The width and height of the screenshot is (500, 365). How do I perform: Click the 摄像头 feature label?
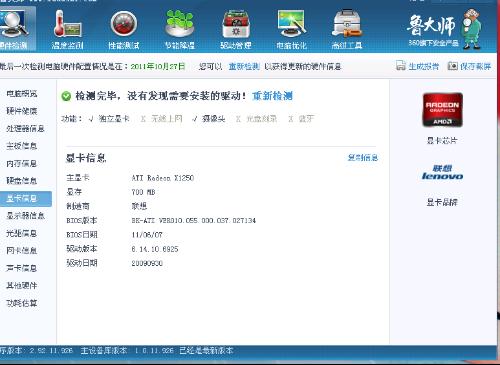(214, 119)
